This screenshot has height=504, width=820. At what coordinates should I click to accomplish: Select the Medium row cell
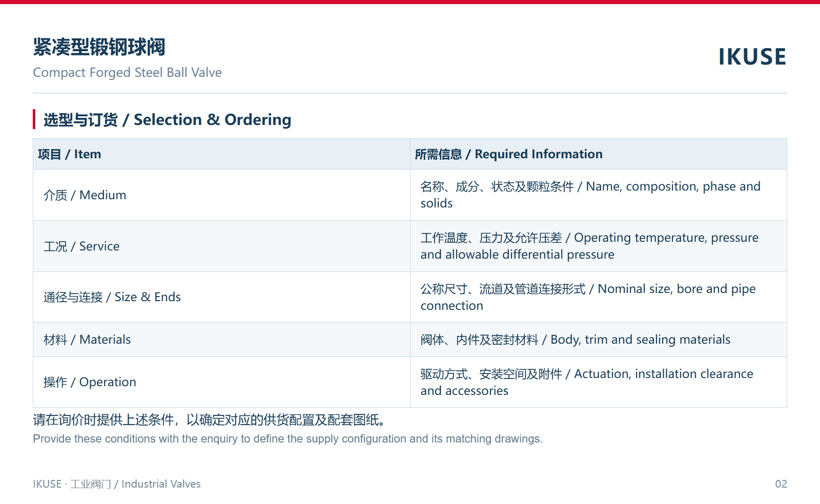[x=221, y=195]
